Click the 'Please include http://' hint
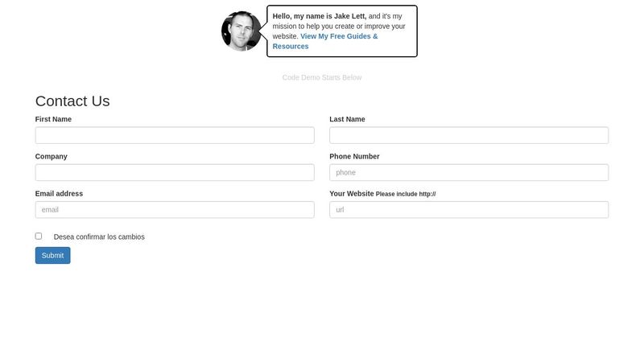Viewport: 644px width, 362px height. [406, 194]
